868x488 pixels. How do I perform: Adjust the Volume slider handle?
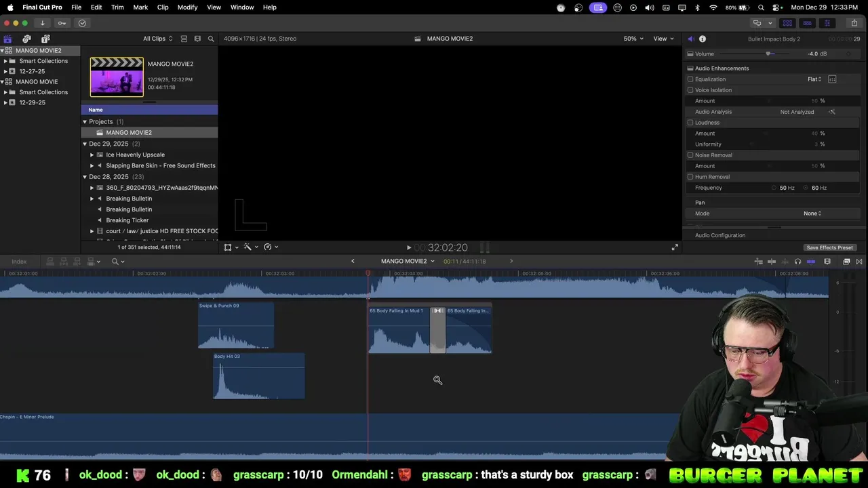pyautogui.click(x=768, y=54)
